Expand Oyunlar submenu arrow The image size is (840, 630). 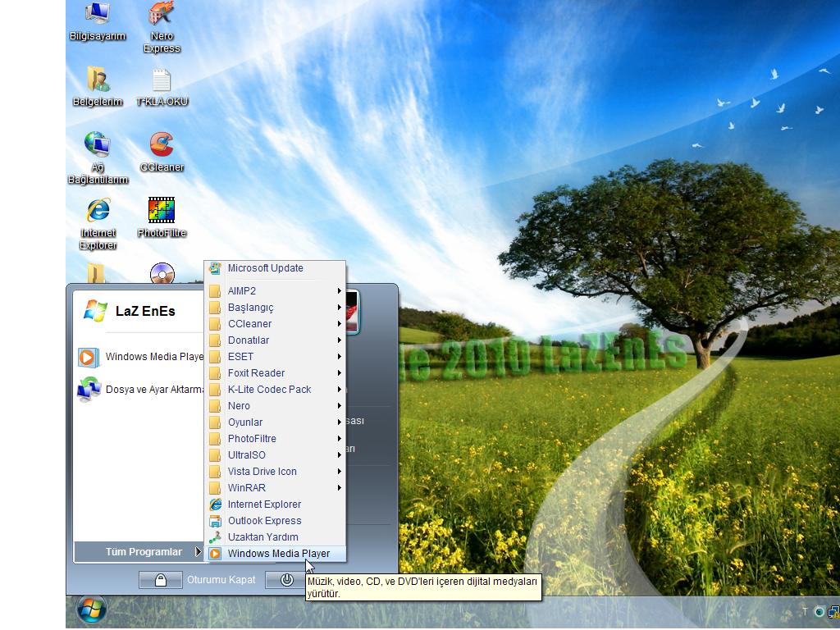point(339,422)
